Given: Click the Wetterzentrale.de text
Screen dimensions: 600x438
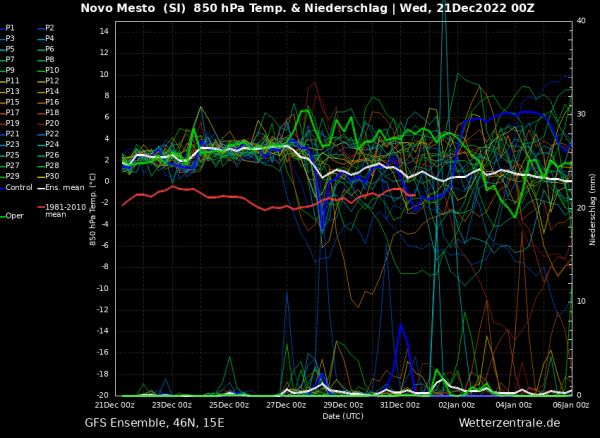Looking at the screenshot, I should (509, 424).
